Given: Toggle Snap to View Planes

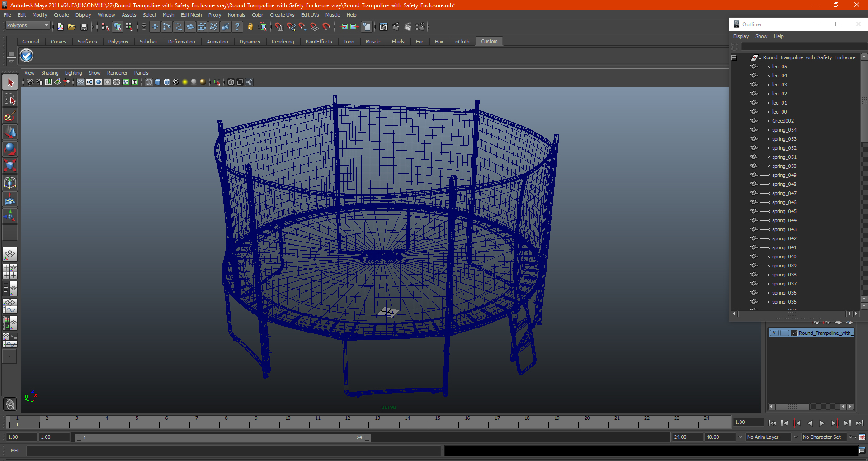Looking at the screenshot, I should point(315,27).
